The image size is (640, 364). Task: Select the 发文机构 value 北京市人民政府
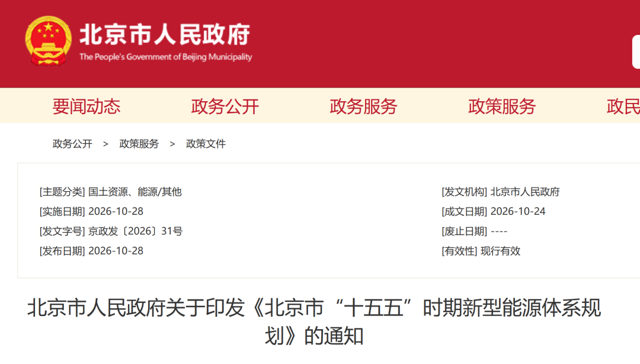(525, 192)
